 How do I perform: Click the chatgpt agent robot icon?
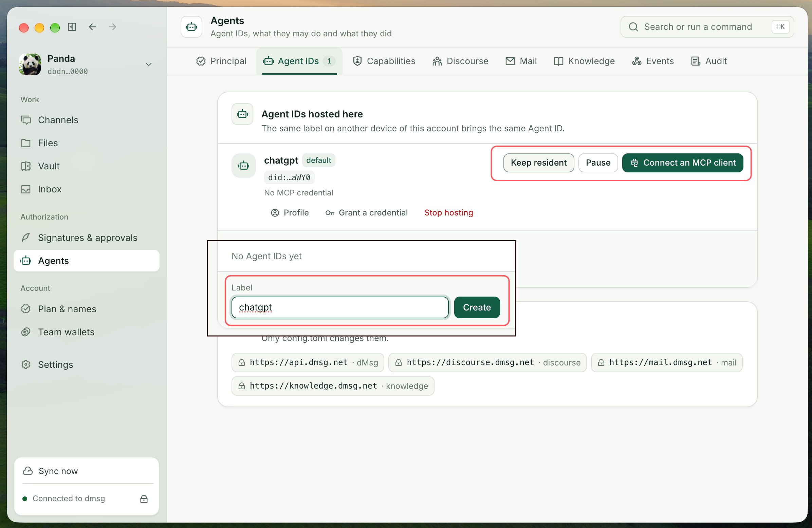click(244, 166)
